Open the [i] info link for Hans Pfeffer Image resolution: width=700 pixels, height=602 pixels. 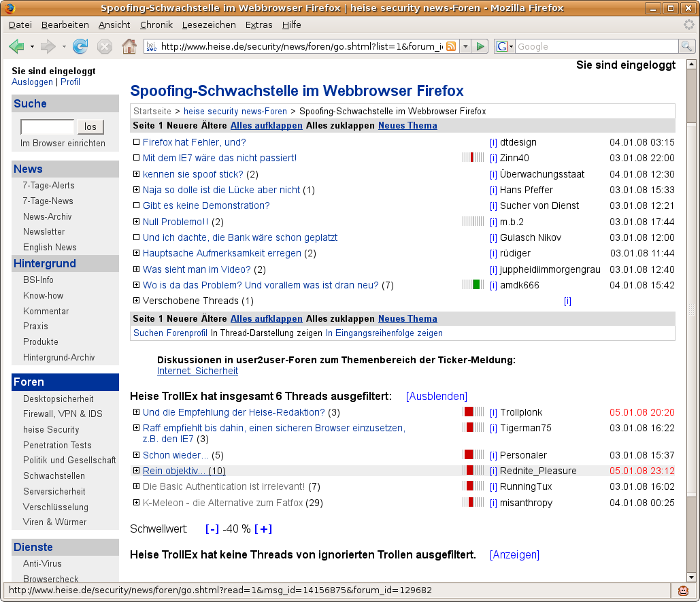point(493,190)
